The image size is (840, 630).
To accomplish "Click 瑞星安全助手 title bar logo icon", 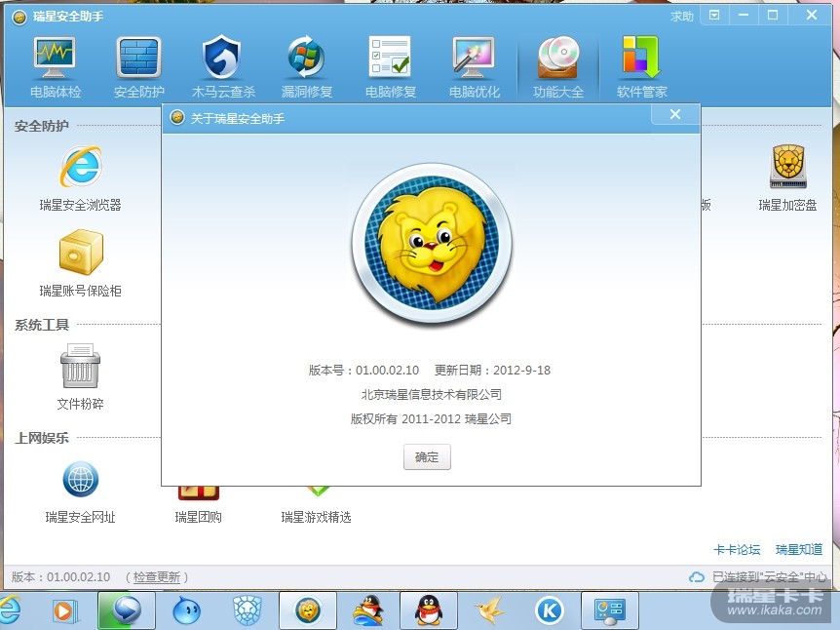I will pyautogui.click(x=19, y=18).
